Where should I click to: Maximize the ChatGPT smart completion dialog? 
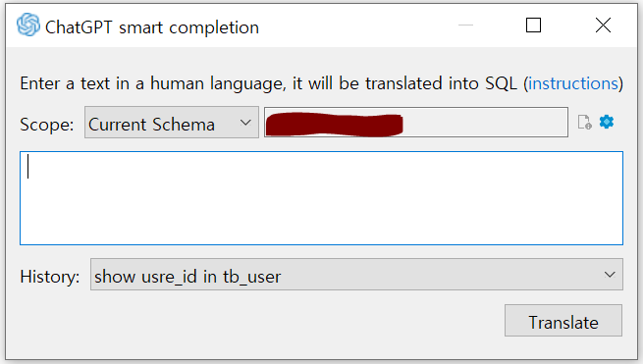tap(533, 26)
